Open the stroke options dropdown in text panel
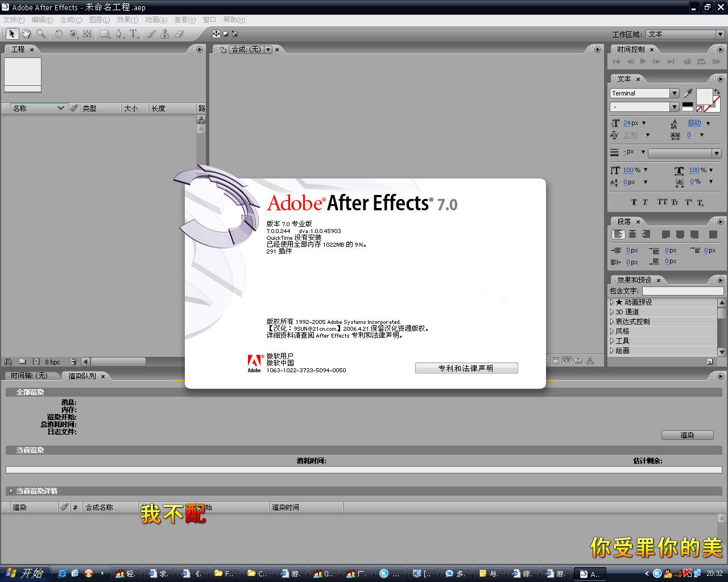The image size is (728, 582). pos(716,153)
